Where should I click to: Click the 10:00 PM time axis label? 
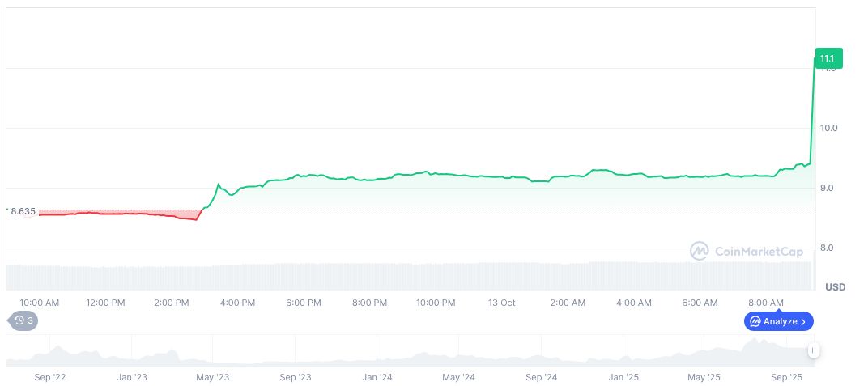tap(436, 303)
